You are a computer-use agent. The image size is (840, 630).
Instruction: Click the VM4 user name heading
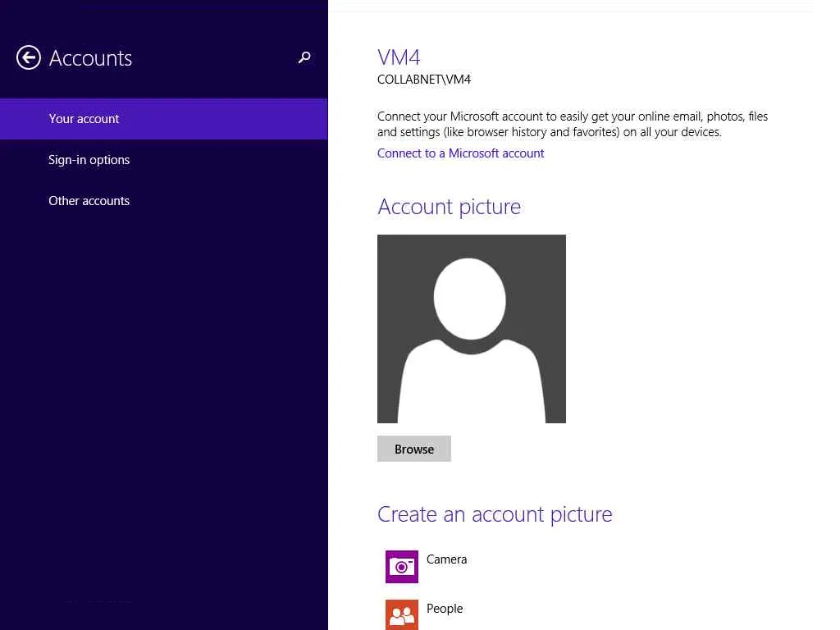[399, 57]
